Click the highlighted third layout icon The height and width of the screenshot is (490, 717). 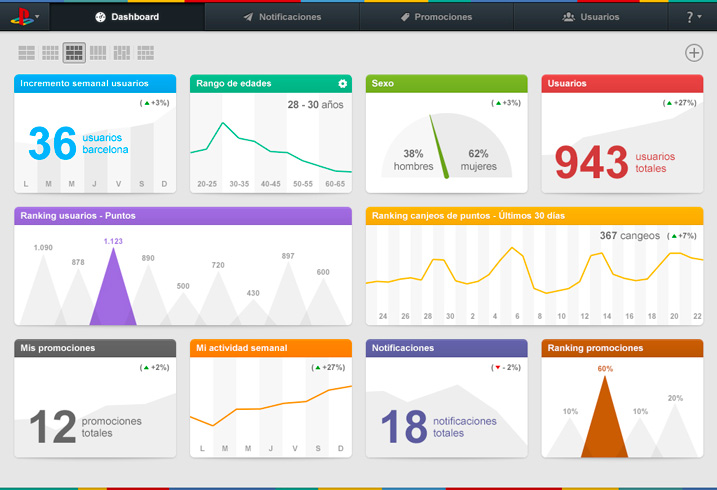pos(74,53)
